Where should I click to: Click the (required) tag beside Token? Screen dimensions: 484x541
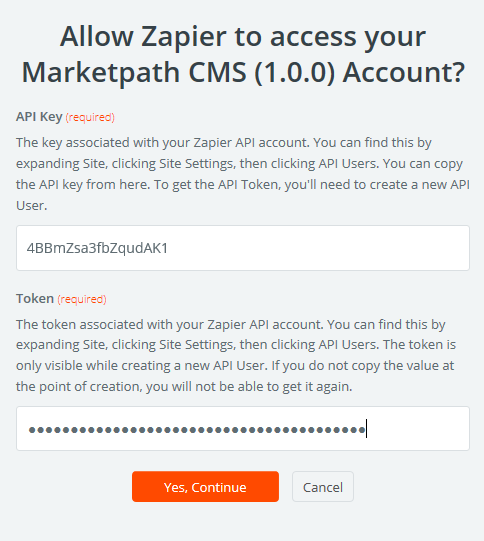click(82, 299)
